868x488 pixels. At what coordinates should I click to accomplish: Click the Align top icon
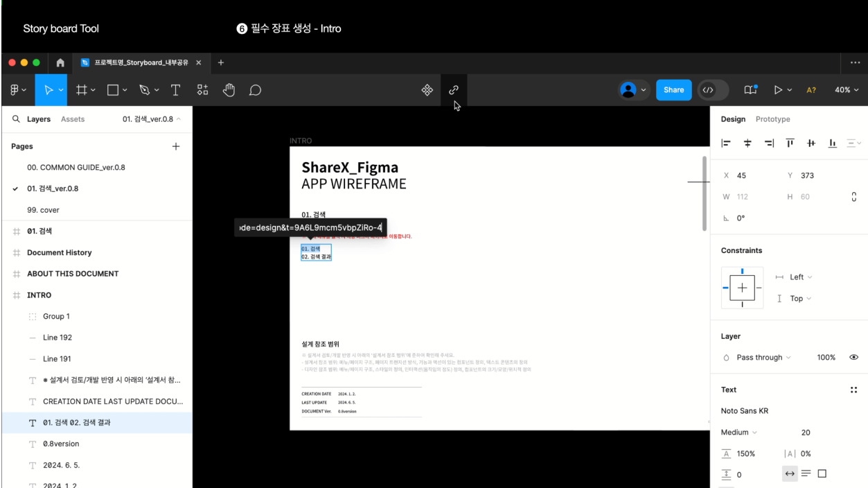[790, 143]
